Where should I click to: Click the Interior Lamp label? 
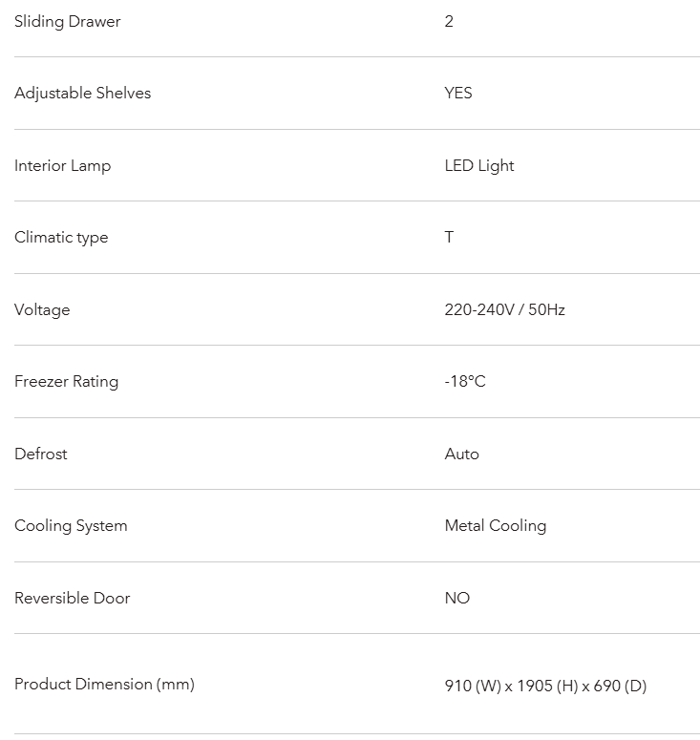(x=63, y=166)
